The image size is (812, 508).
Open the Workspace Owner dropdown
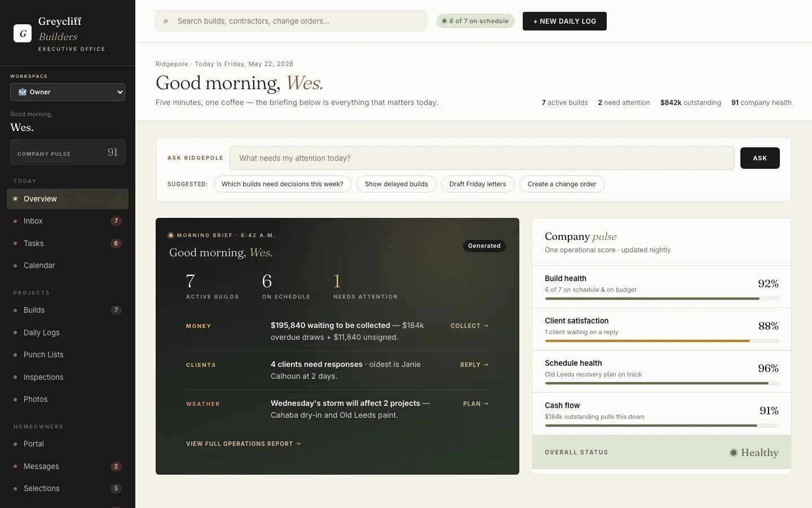pyautogui.click(x=68, y=92)
